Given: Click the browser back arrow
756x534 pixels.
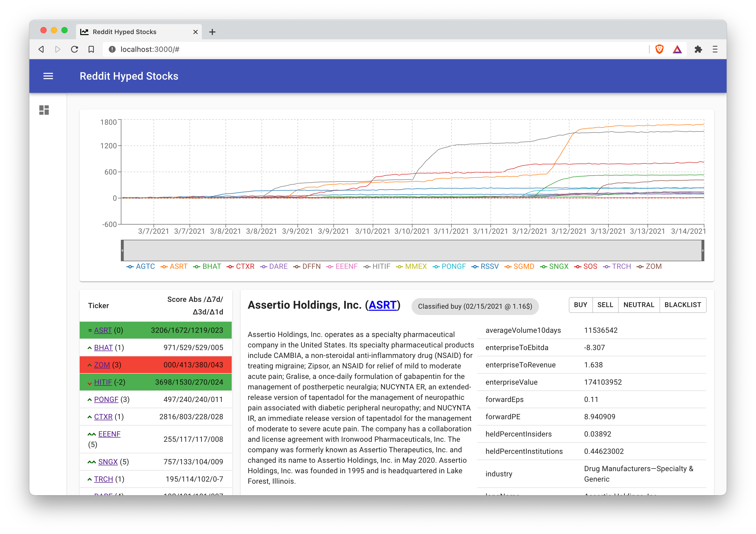Looking at the screenshot, I should pos(41,49).
